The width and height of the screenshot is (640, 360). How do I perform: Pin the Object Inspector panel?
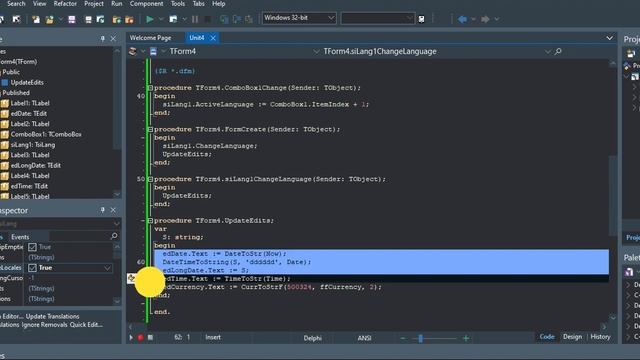click(102, 210)
